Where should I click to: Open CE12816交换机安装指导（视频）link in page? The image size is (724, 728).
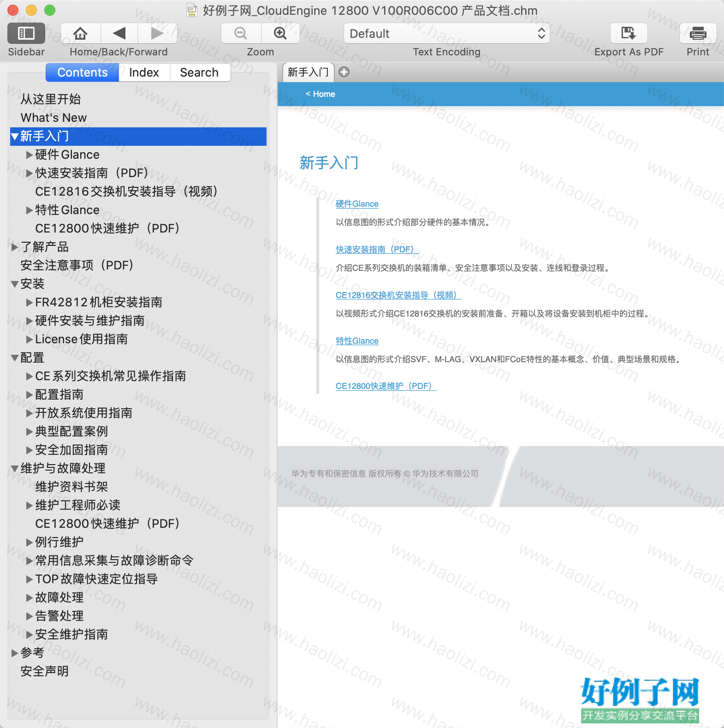click(x=398, y=295)
